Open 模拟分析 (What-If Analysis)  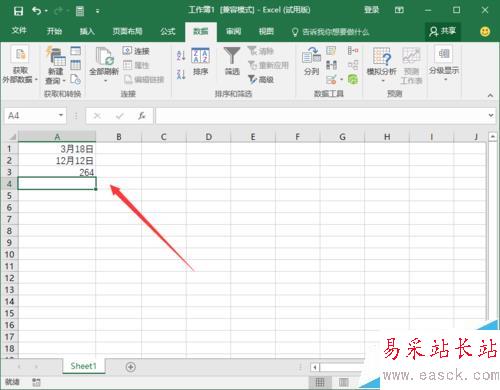click(x=382, y=64)
